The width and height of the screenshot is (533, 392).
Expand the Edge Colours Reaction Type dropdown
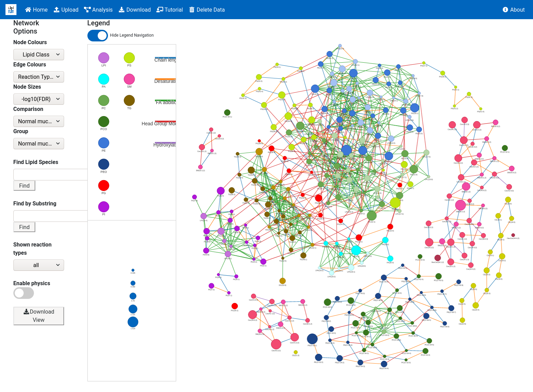39,77
